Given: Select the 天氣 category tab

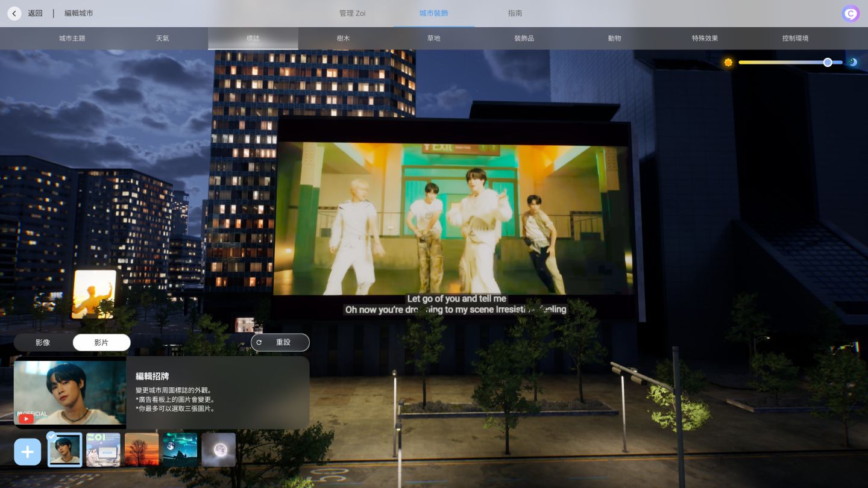Looking at the screenshot, I should [162, 39].
